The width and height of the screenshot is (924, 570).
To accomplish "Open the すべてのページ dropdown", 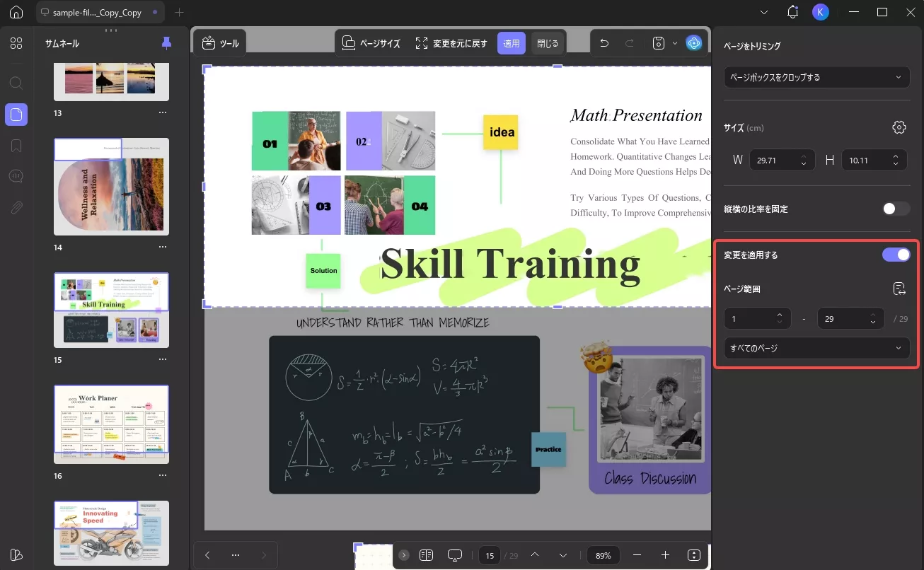I will (x=816, y=348).
